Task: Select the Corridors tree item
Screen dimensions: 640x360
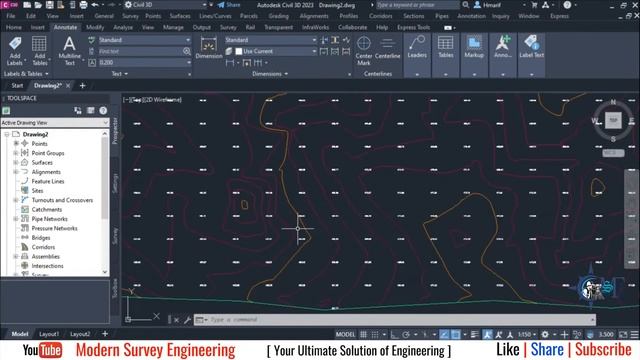Action: pyautogui.click(x=43, y=247)
